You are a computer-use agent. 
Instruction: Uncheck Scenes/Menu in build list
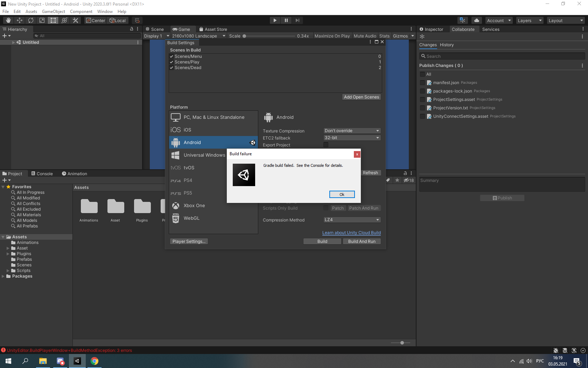click(x=171, y=56)
